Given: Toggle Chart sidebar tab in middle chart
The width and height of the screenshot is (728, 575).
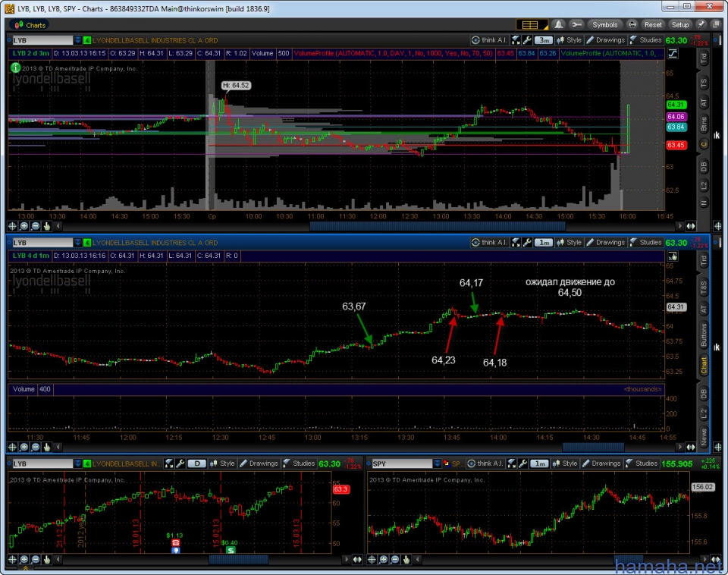Looking at the screenshot, I should (x=704, y=366).
